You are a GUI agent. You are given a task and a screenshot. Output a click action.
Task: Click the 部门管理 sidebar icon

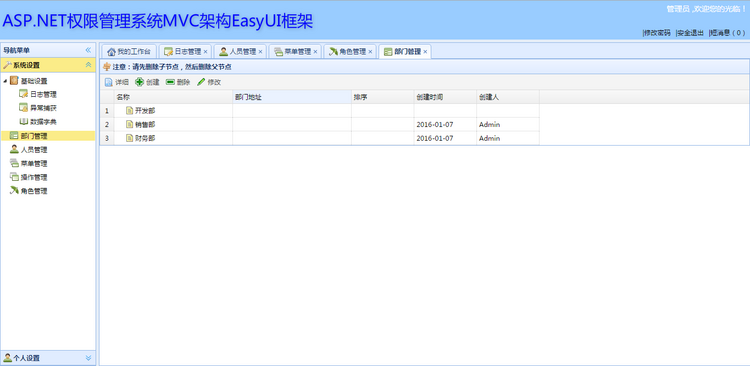point(14,136)
